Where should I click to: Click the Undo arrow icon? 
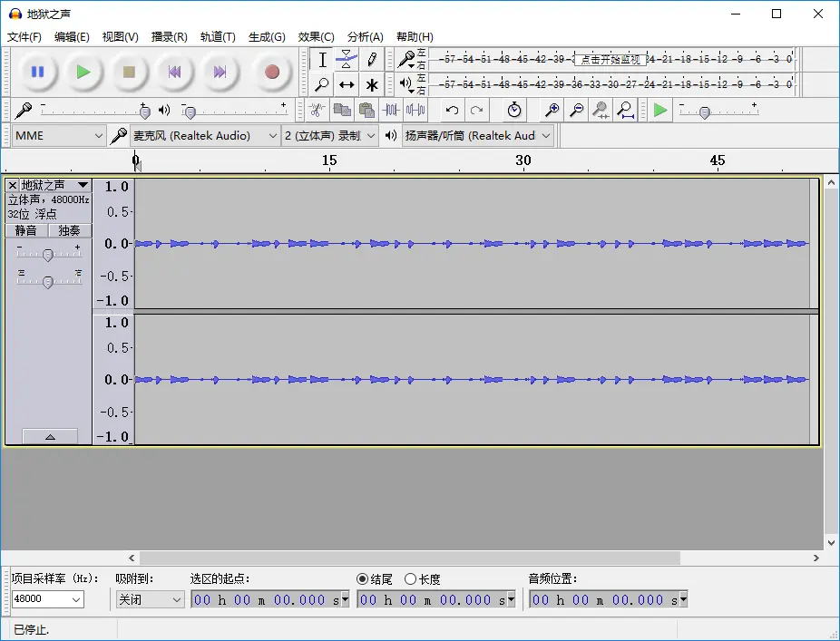click(x=452, y=111)
